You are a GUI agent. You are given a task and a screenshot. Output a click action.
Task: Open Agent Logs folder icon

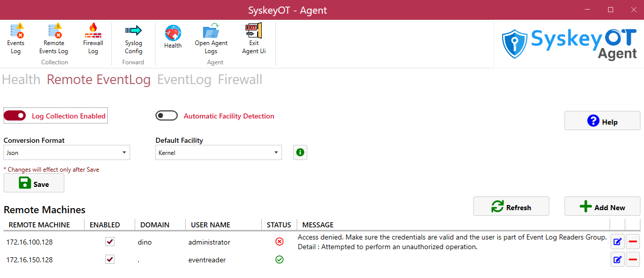(x=211, y=31)
